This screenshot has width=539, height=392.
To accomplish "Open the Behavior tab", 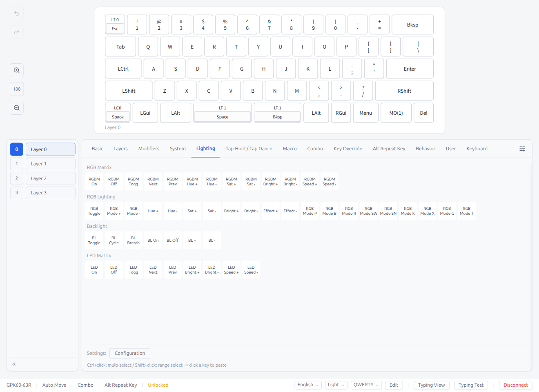I will pyautogui.click(x=425, y=149).
